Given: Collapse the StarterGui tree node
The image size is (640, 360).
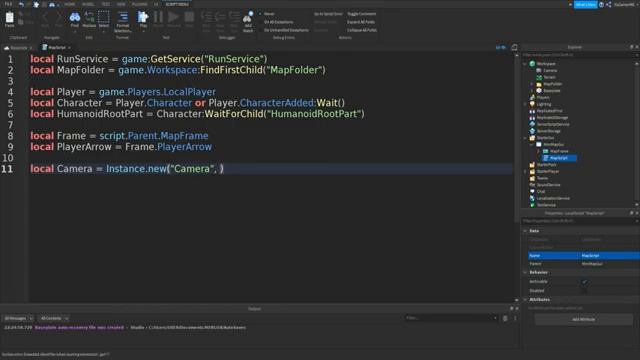Looking at the screenshot, I should point(525,138).
